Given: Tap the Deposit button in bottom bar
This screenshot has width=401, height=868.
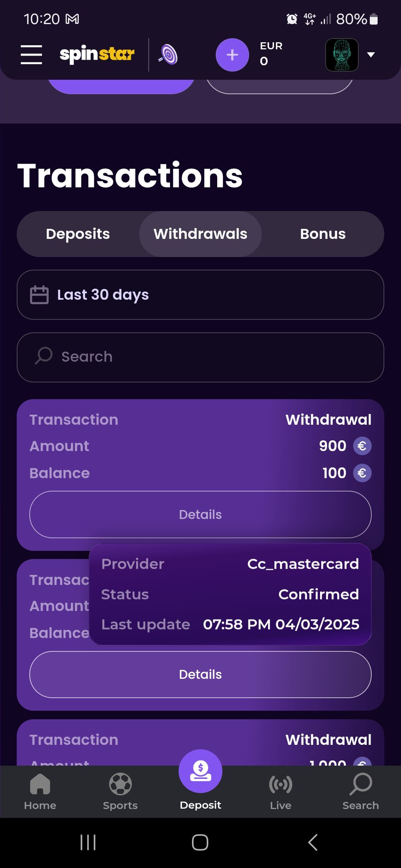Looking at the screenshot, I should pos(200,779).
